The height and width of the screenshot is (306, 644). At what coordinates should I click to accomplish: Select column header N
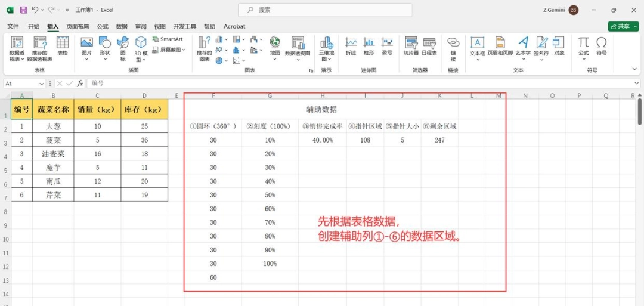[525, 95]
